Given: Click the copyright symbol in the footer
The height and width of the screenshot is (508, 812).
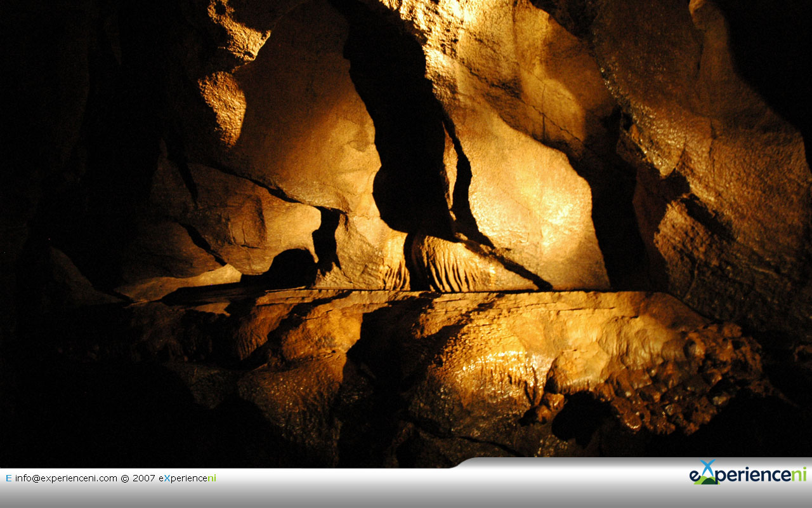Looking at the screenshot, I should click(x=125, y=478).
